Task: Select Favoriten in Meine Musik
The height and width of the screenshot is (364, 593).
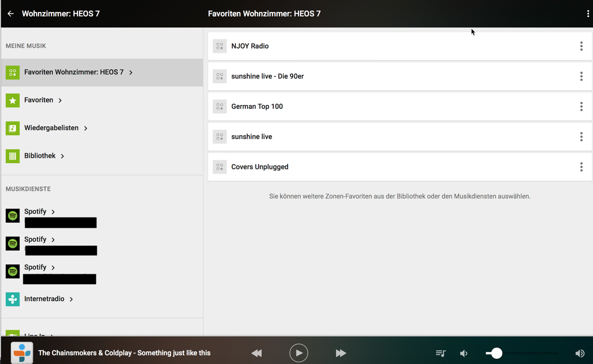Action: point(39,100)
